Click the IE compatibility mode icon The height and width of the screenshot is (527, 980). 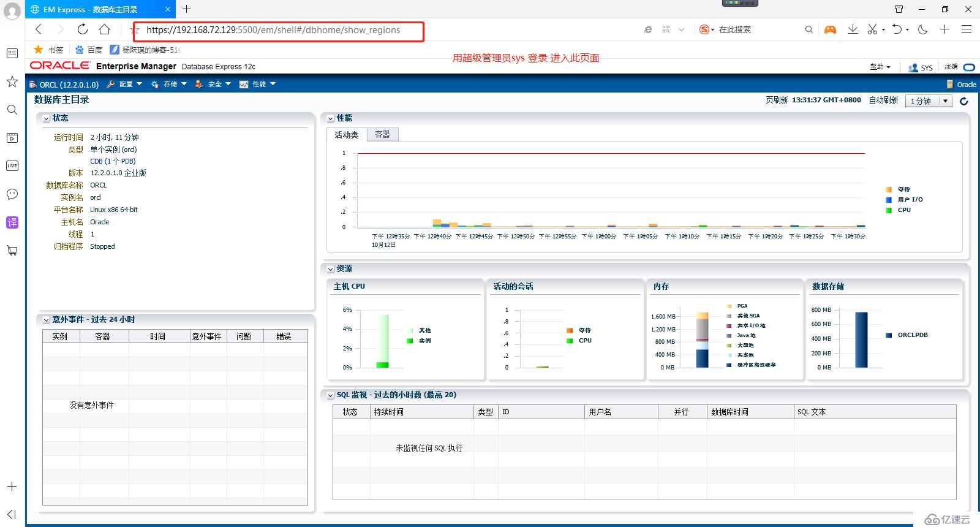coord(648,29)
